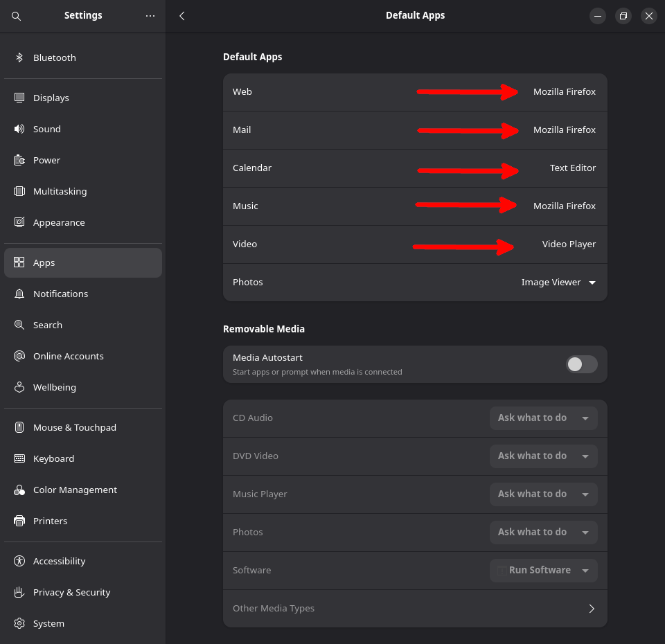
Task: Select Displays in the sidebar
Action: tap(51, 98)
